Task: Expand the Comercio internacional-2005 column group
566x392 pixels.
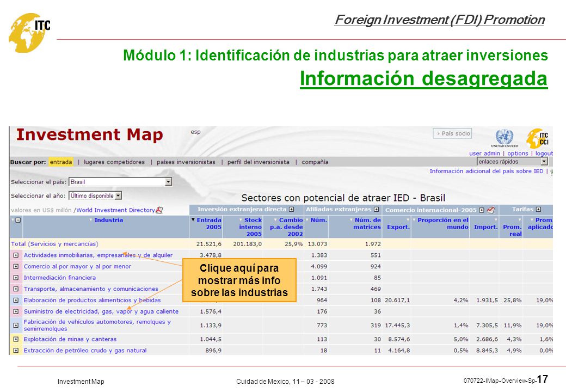Action: [482, 210]
